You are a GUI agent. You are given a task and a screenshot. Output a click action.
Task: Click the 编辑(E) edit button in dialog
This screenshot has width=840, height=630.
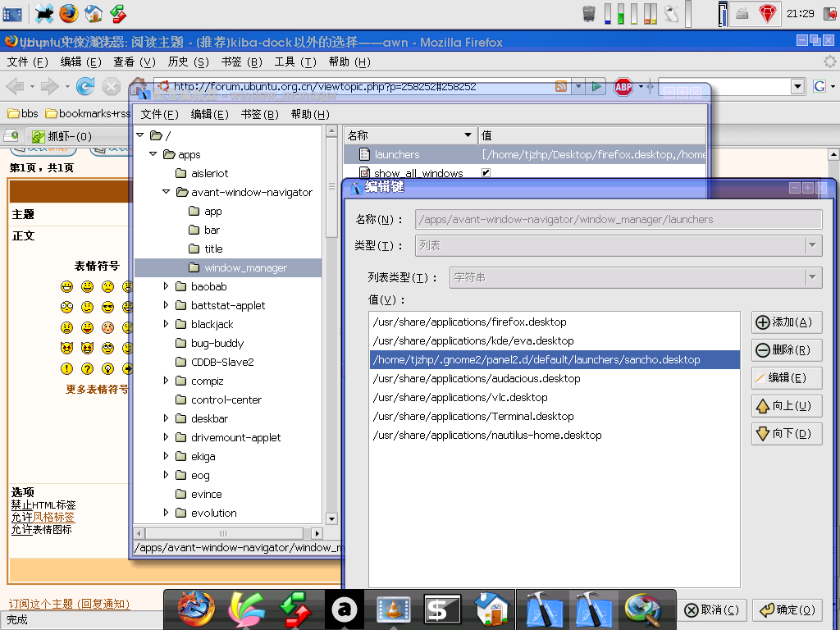click(x=787, y=377)
